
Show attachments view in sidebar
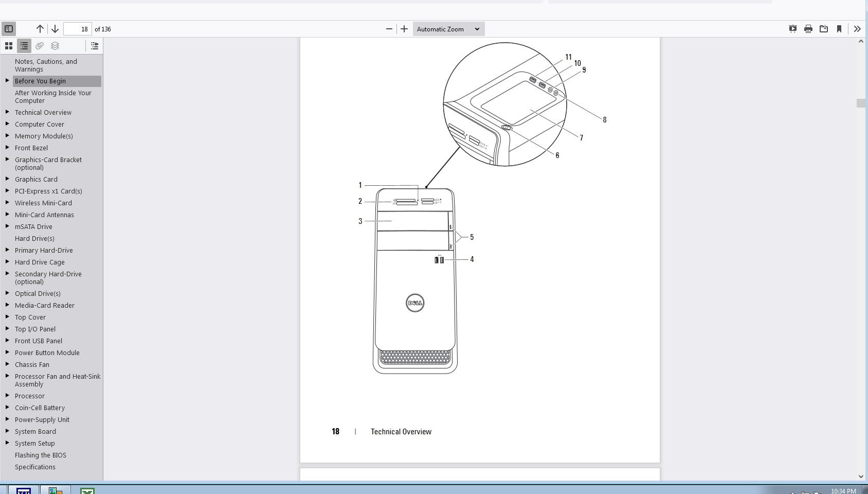pos(40,46)
